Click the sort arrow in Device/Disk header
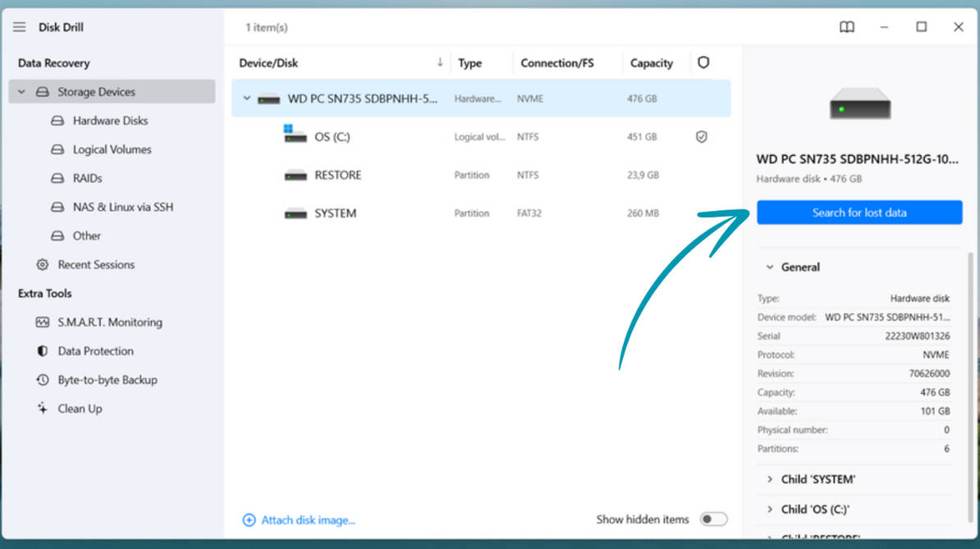Screen dimensions: 980x549 (440, 62)
